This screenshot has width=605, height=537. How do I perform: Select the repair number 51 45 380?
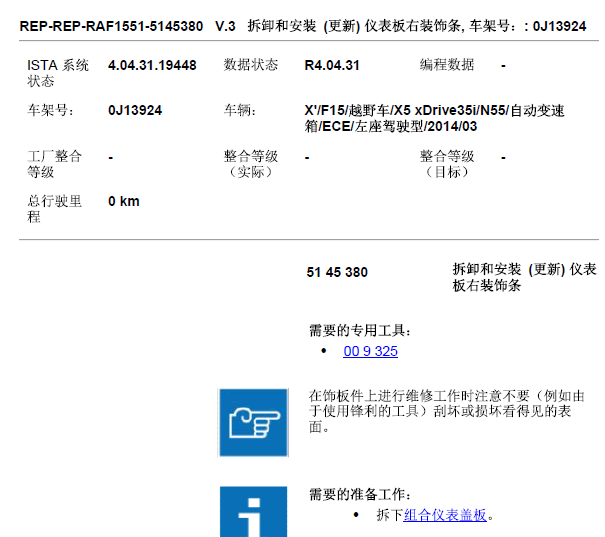337,272
